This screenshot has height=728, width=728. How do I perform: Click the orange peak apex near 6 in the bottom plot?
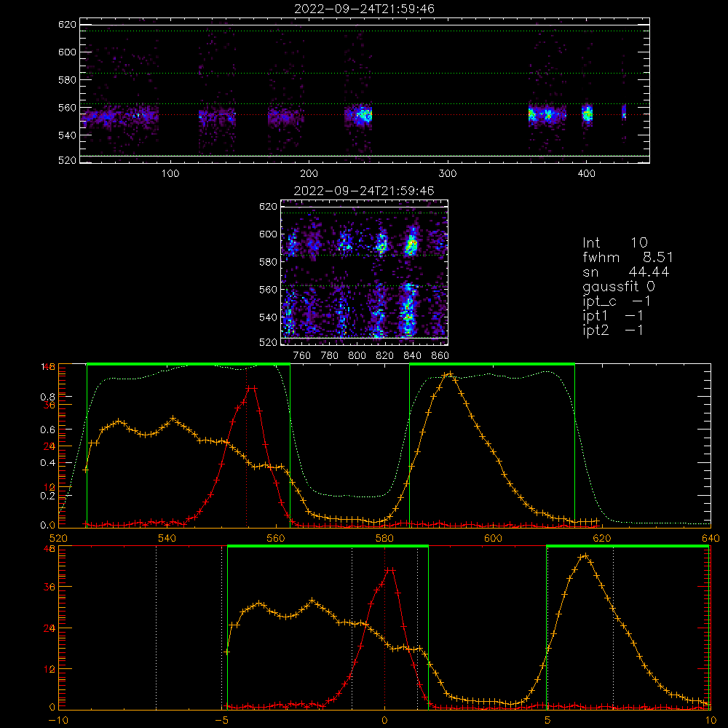click(x=585, y=555)
